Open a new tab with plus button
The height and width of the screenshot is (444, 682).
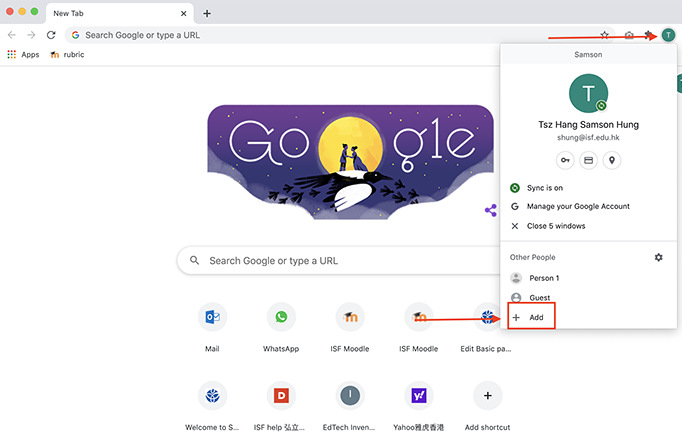point(207,13)
